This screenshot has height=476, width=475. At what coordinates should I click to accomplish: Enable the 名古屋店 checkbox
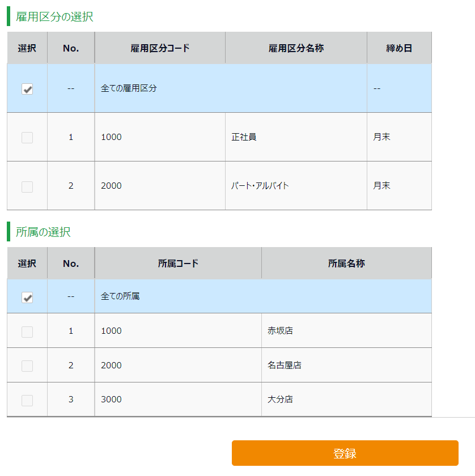pyautogui.click(x=27, y=366)
